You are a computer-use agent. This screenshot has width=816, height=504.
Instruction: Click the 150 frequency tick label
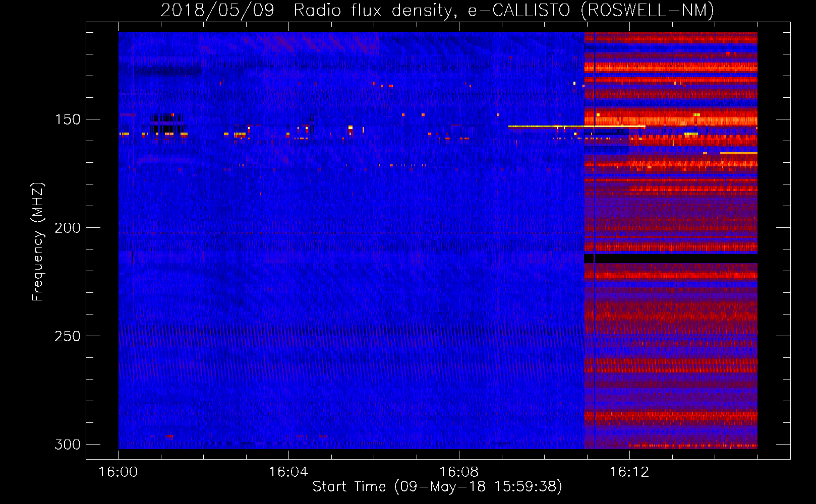coord(68,119)
